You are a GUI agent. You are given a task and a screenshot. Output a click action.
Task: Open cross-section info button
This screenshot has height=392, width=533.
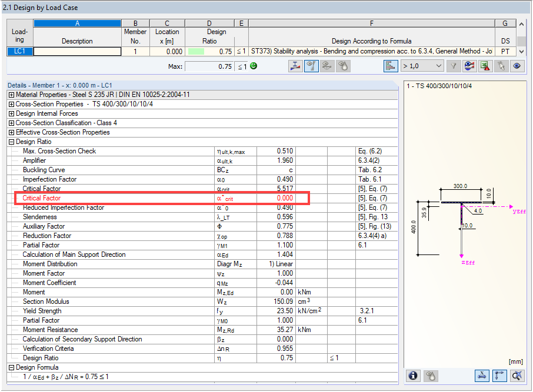click(413, 376)
